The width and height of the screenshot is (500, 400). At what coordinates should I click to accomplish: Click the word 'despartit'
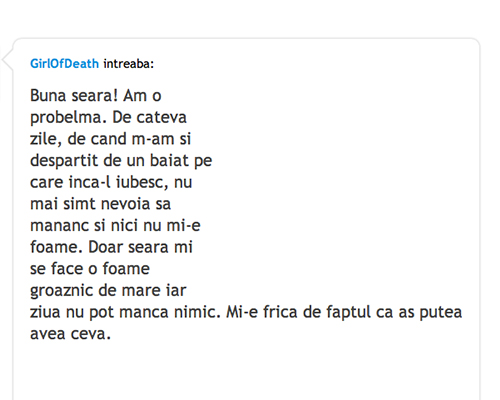(64, 161)
